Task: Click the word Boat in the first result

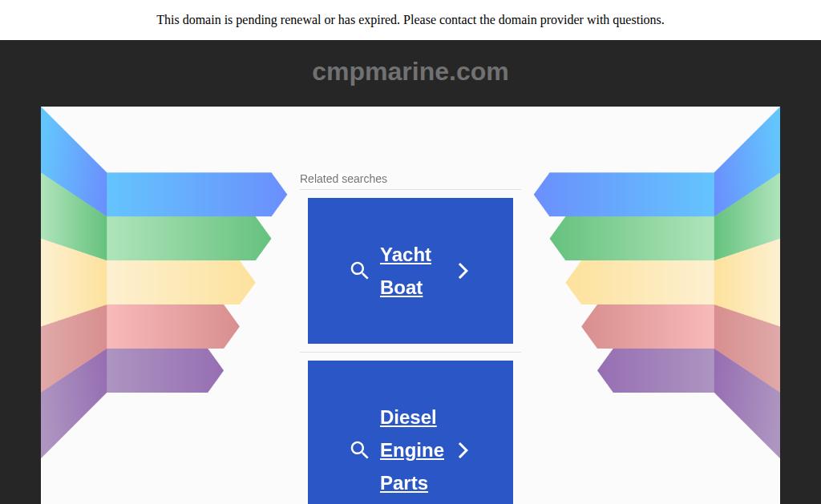Action: (x=401, y=288)
